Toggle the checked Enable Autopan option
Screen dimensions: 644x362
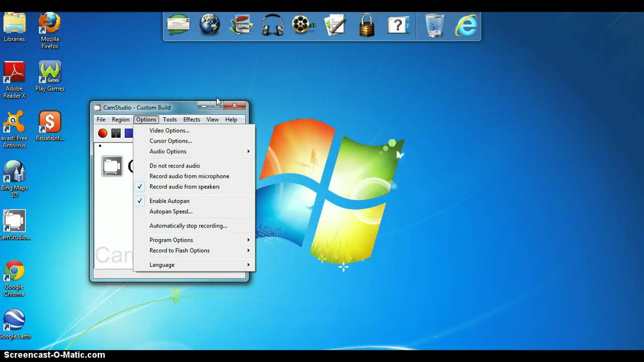[x=194, y=201]
